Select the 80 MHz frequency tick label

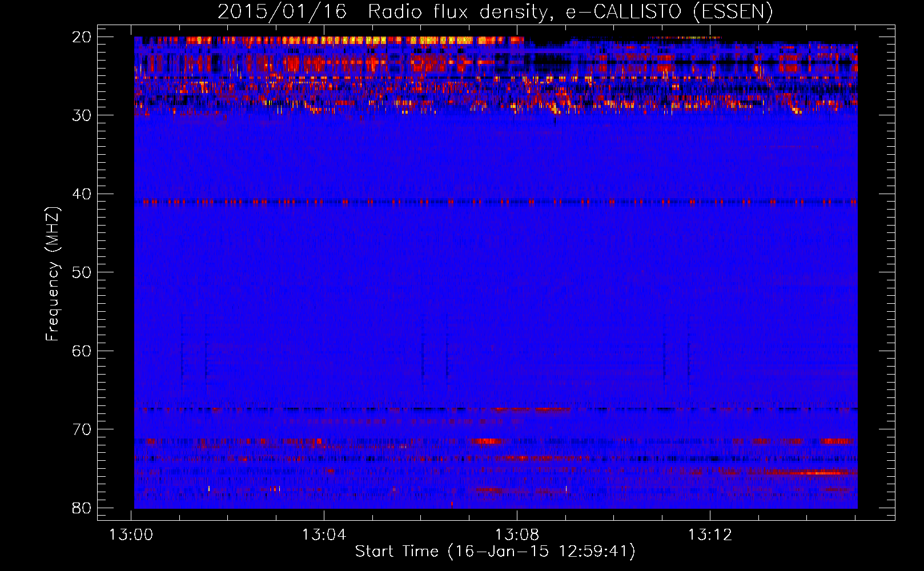[x=82, y=508]
